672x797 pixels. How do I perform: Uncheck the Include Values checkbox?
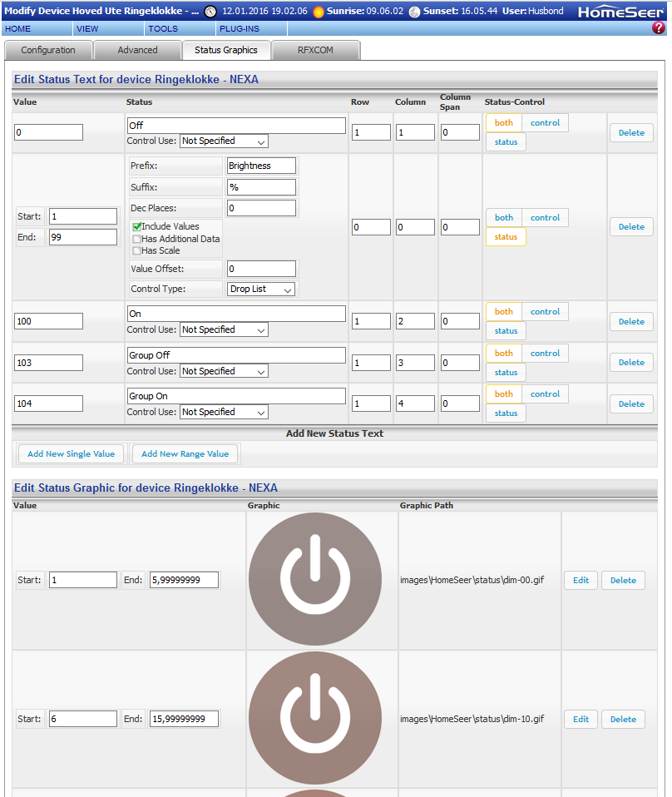coord(136,226)
